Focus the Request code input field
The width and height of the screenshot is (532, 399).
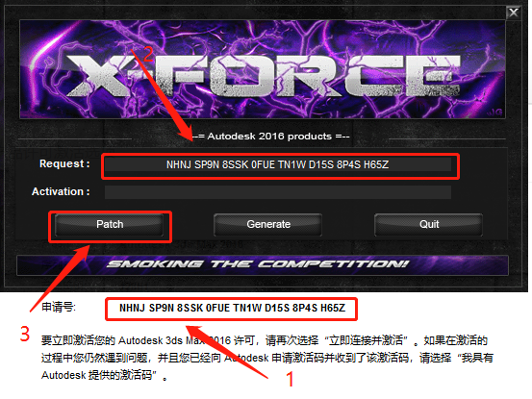pyautogui.click(x=277, y=164)
